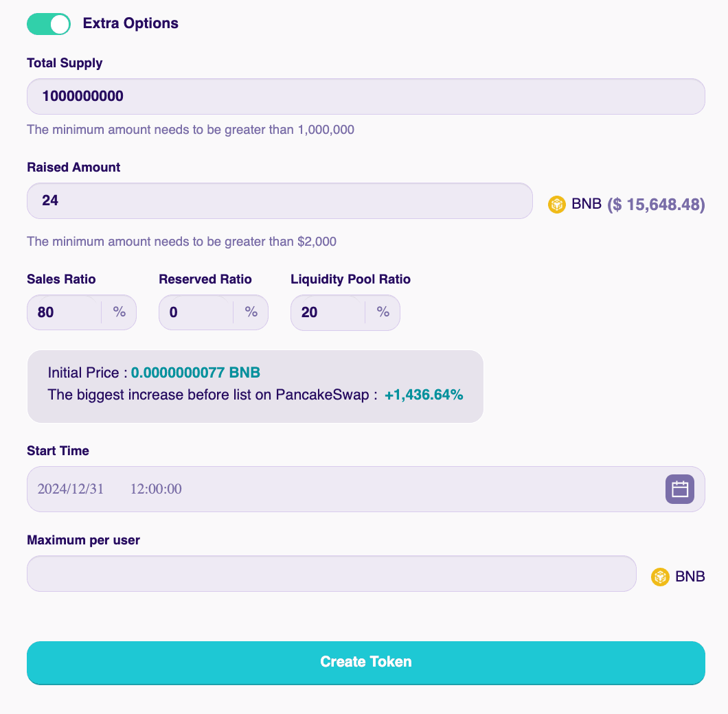This screenshot has width=728, height=714.
Task: Click the +1,436.64% increase figure
Action: pos(424,395)
